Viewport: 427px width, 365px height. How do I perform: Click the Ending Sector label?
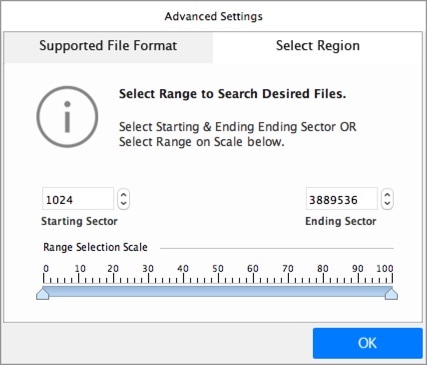(x=341, y=221)
